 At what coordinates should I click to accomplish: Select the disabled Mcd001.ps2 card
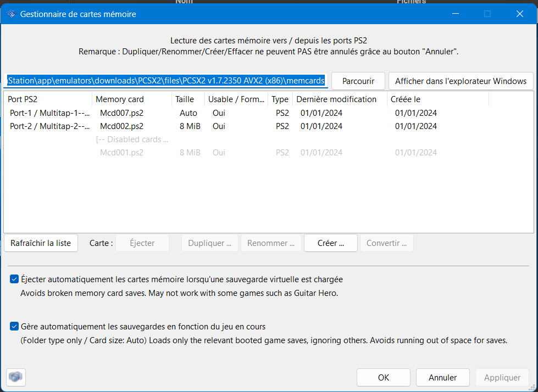121,153
